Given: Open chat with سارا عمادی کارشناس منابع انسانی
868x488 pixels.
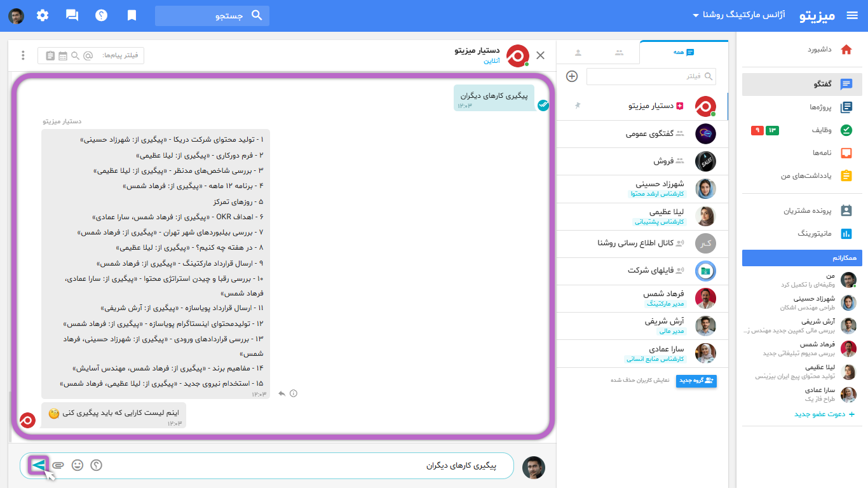Looking at the screenshot, I should [x=642, y=353].
